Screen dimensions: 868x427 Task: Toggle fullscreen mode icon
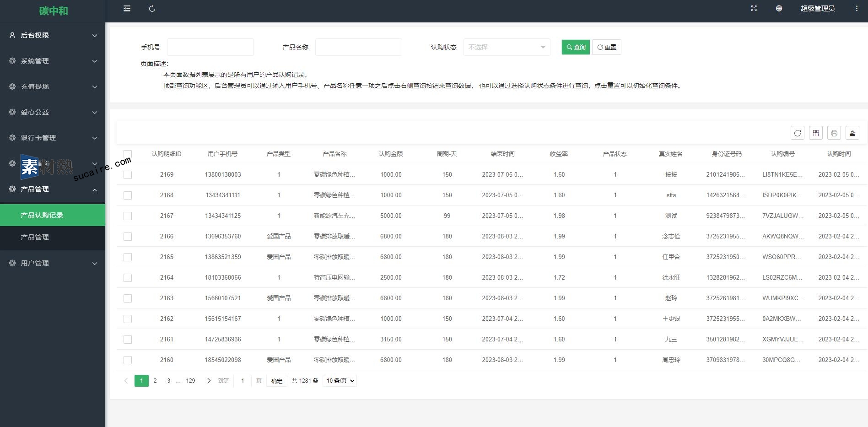coord(754,9)
